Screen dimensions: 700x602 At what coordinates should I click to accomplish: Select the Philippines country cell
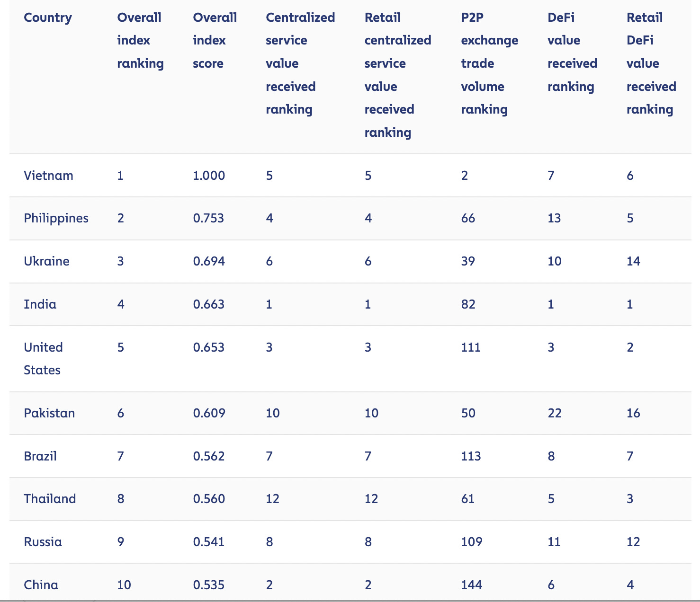point(56,218)
